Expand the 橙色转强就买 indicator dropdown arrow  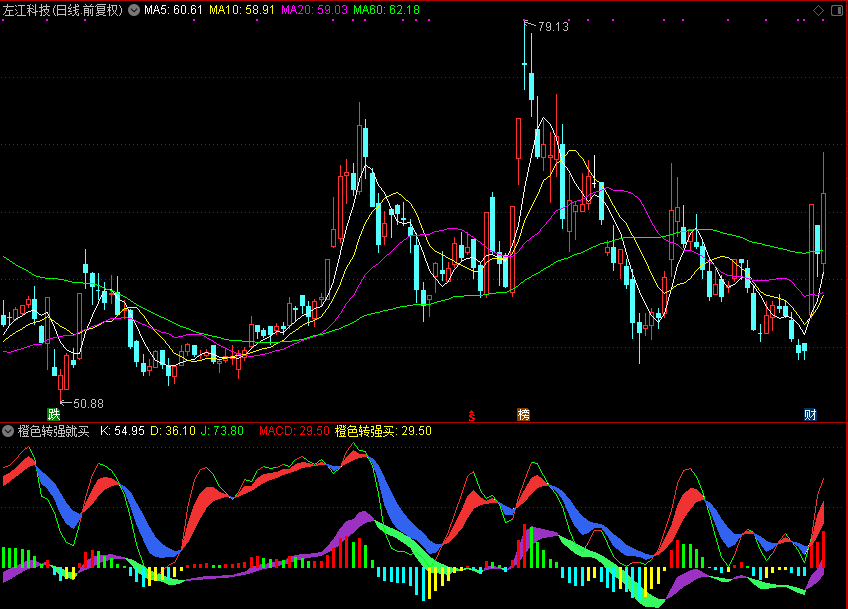9,431
